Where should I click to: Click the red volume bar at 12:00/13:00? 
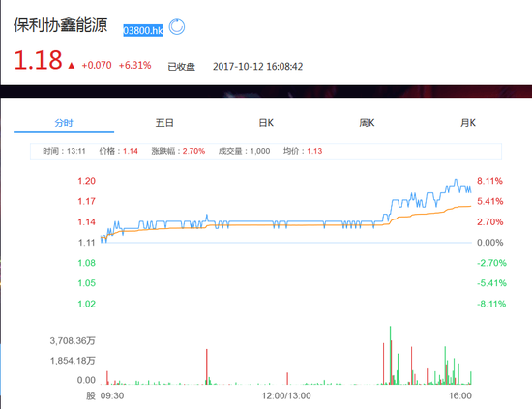[287, 378]
